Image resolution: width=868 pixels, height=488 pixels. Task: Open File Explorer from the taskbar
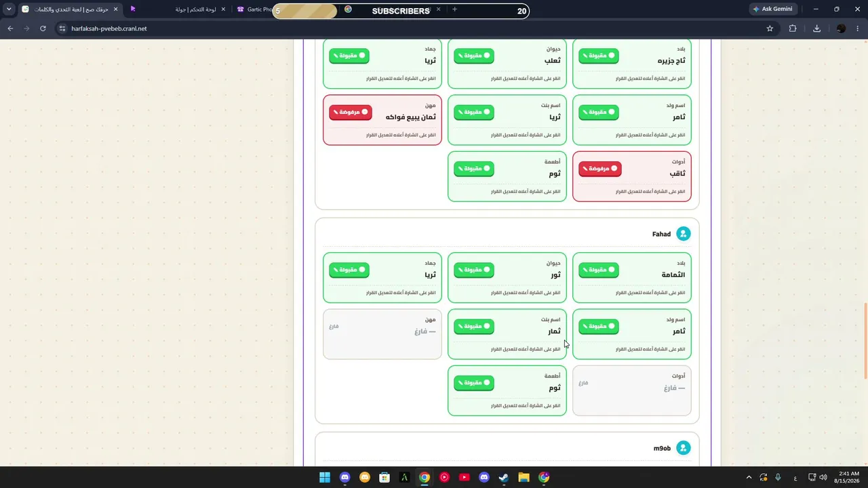[x=524, y=477]
